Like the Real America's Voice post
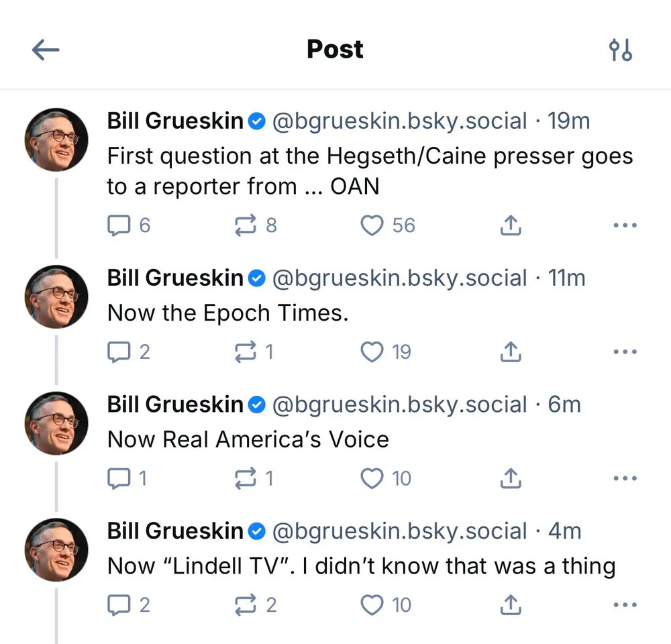The height and width of the screenshot is (644, 671). [372, 478]
